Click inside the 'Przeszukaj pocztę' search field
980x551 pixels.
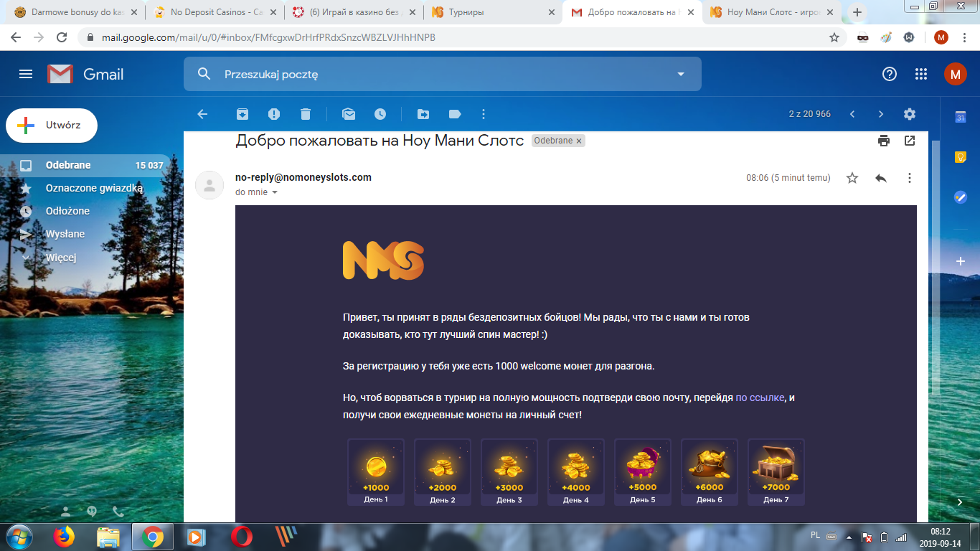(x=443, y=74)
